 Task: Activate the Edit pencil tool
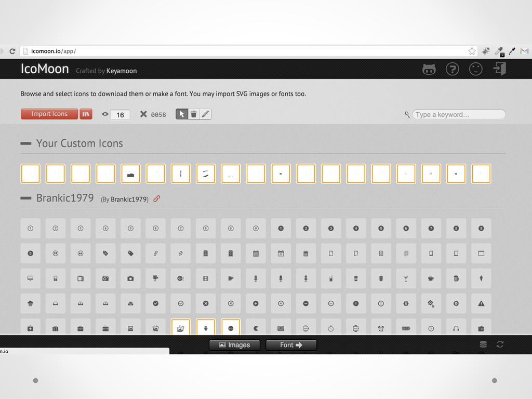[205, 114]
